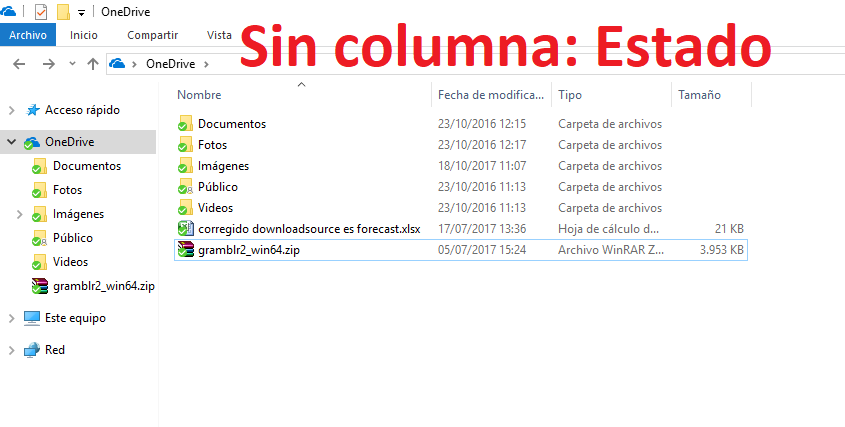Switch to the Compartir ribbon tab
Viewport: 845px width, 427px height.
[153, 35]
